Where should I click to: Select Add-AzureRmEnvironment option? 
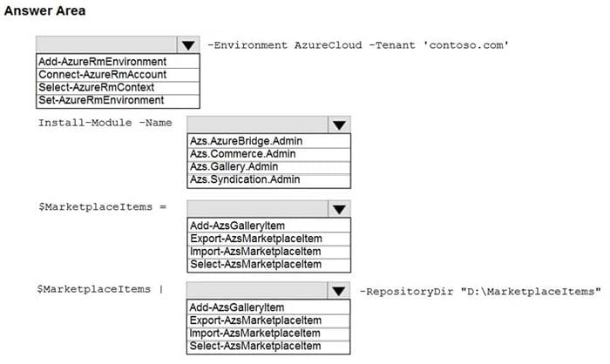tap(118, 62)
